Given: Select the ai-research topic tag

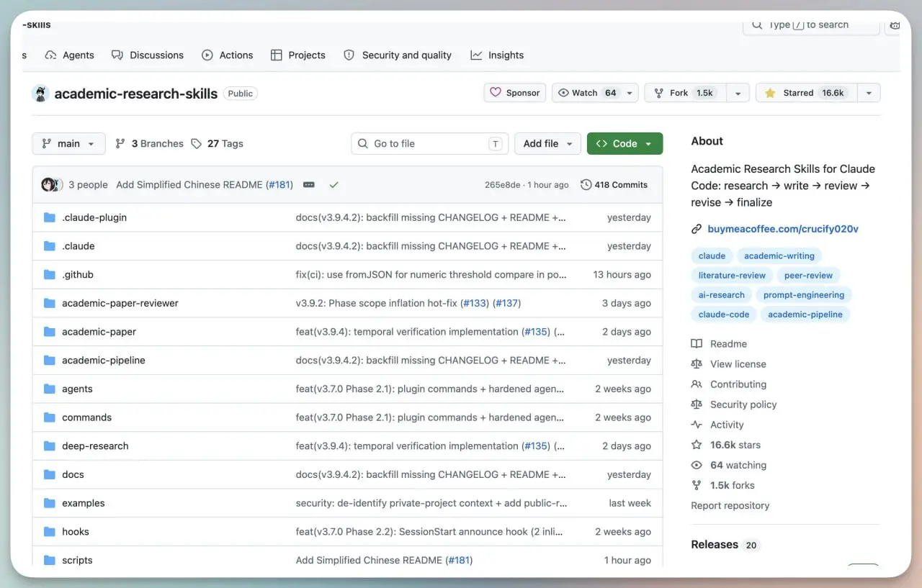Looking at the screenshot, I should (721, 294).
